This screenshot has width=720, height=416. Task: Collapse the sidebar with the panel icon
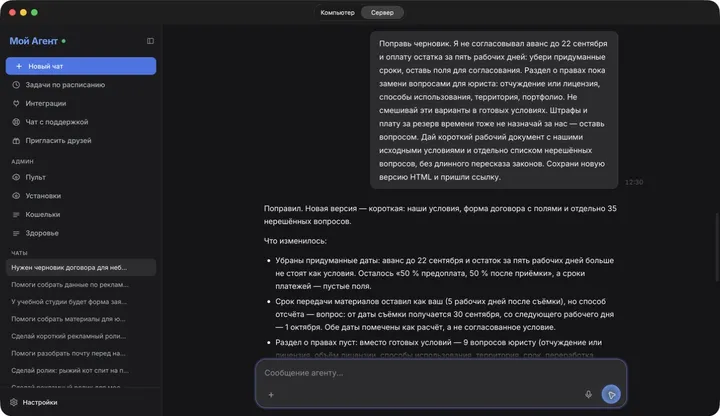(150, 41)
